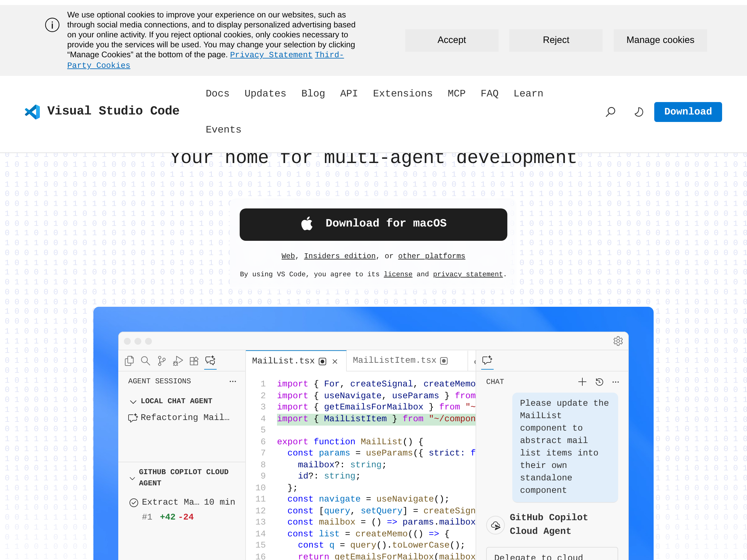Start new chat with plus icon
Viewport: 747px width, 560px height.
point(582,382)
